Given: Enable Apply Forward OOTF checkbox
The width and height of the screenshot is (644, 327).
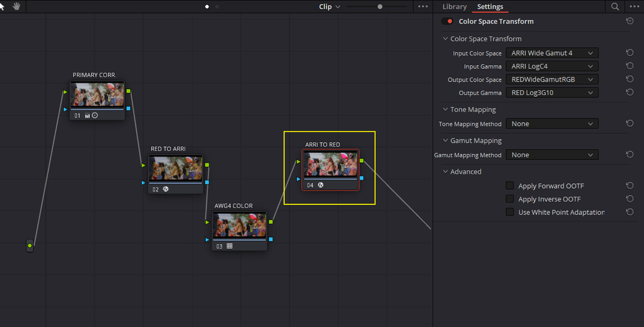Looking at the screenshot, I should click(x=510, y=186).
